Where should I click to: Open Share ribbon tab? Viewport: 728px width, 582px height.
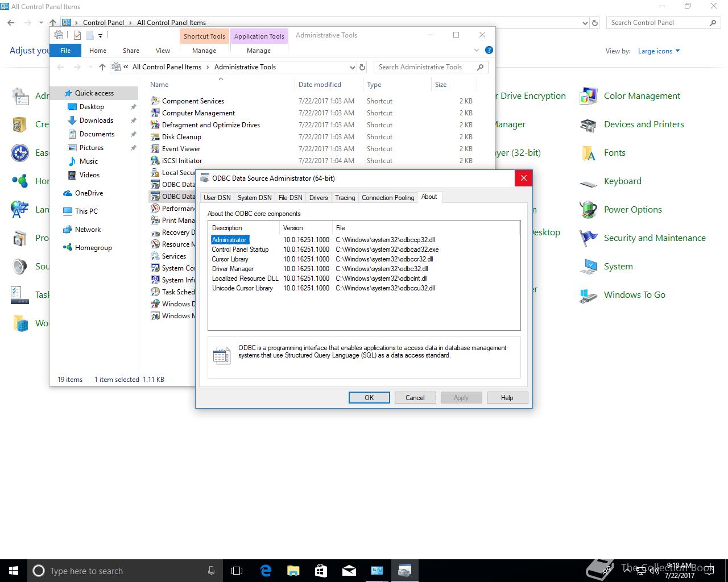(x=131, y=51)
